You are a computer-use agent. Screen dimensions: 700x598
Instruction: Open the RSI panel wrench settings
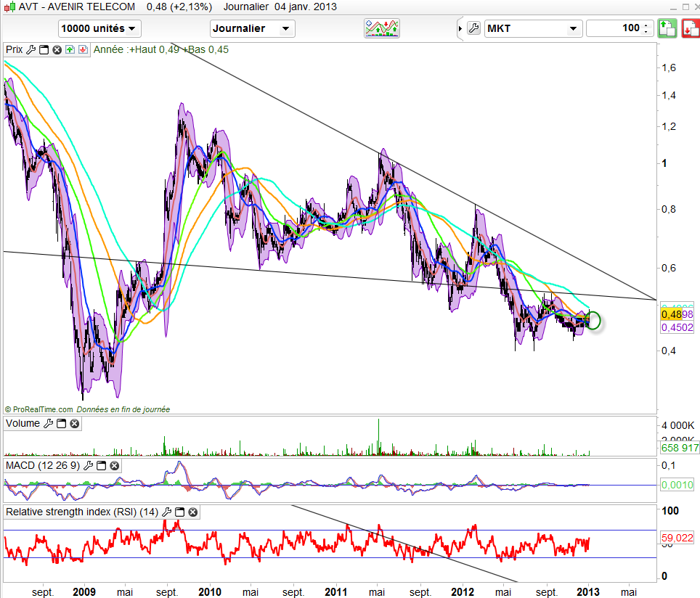pyautogui.click(x=166, y=512)
